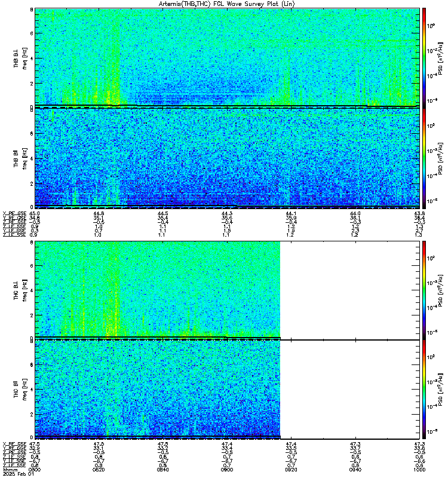
Task: Click 'PSD [nT²/Hz]' label of THB B⊥ panel
Action: click(x=440, y=58)
